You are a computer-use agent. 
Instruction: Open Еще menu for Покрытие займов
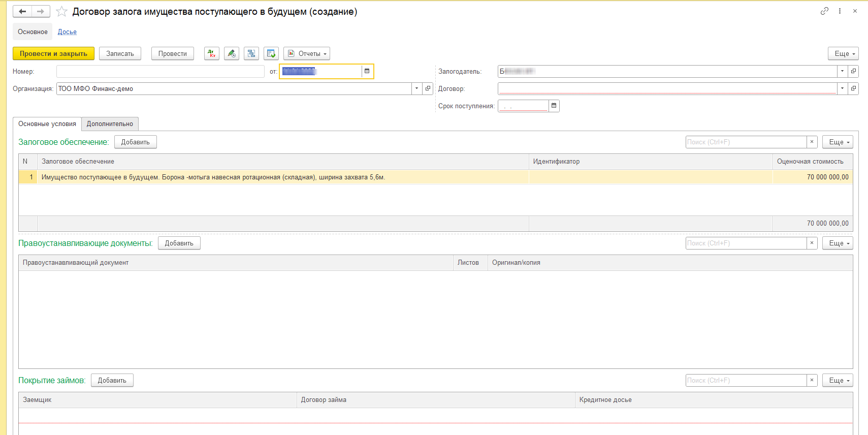838,380
